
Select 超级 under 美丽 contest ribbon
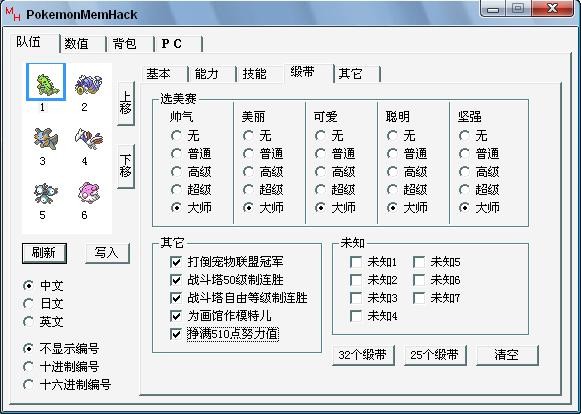click(263, 190)
